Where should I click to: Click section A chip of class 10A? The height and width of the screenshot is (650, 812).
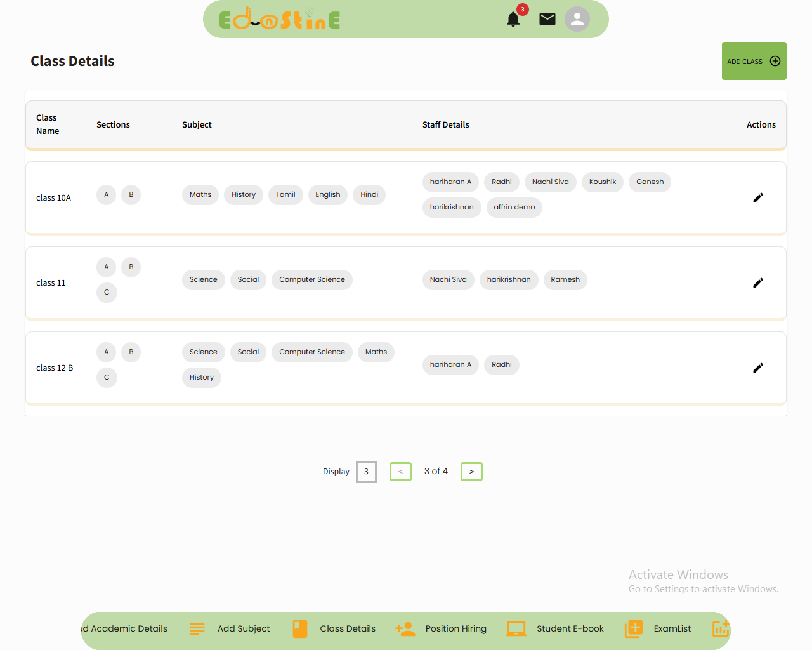click(107, 195)
